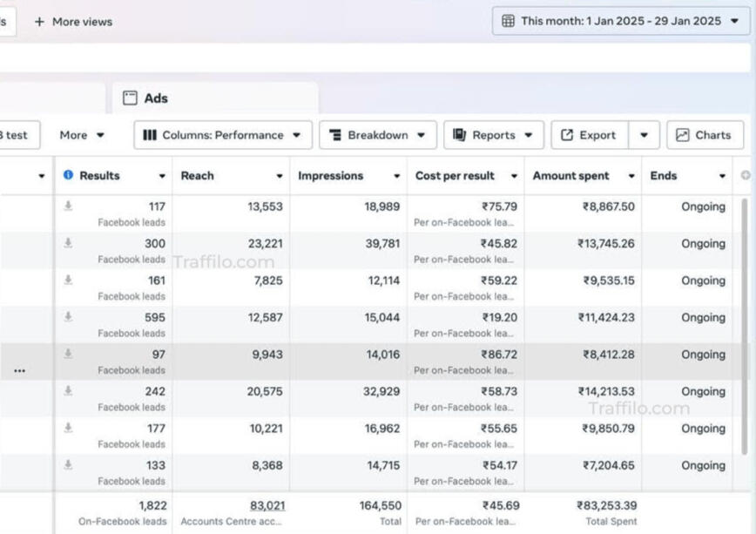
Task: Click download icon in 595 results row
Action: tap(68, 317)
